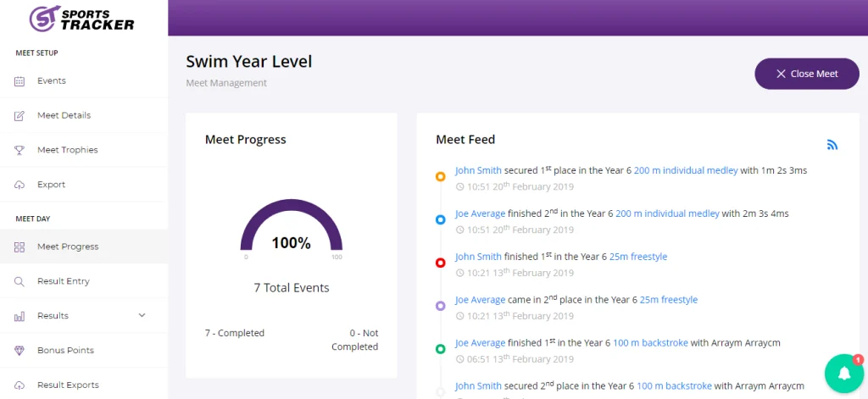Click the Meet Details edit icon

pyautogui.click(x=19, y=116)
